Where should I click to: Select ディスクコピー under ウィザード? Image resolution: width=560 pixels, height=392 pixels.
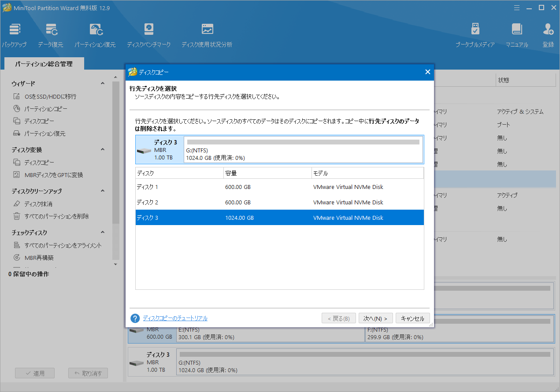click(33, 121)
